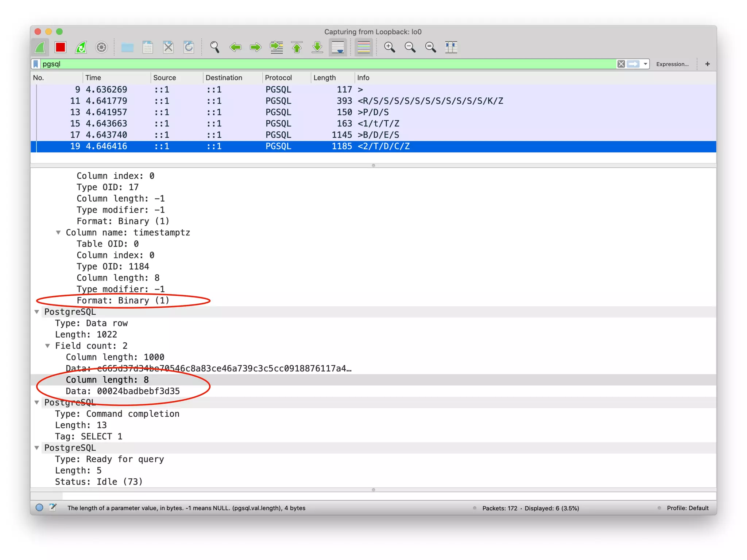747x560 pixels.
Task: Zoom out the main window text
Action: point(410,47)
